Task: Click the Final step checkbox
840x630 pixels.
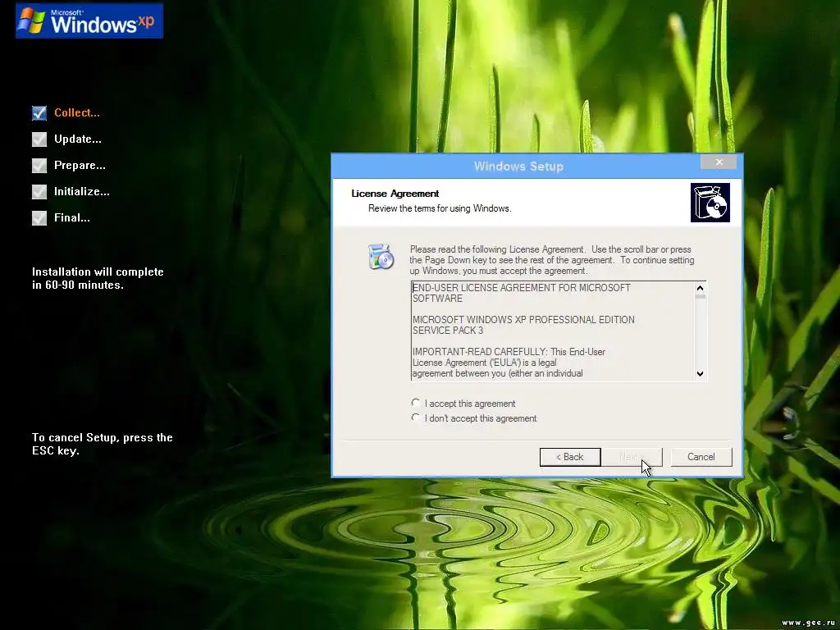Action: 39,218
